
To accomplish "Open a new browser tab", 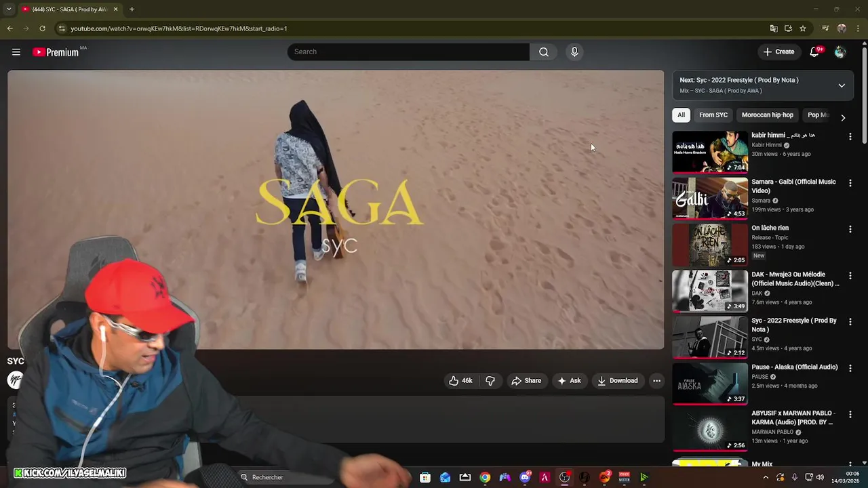I will pos(132,9).
